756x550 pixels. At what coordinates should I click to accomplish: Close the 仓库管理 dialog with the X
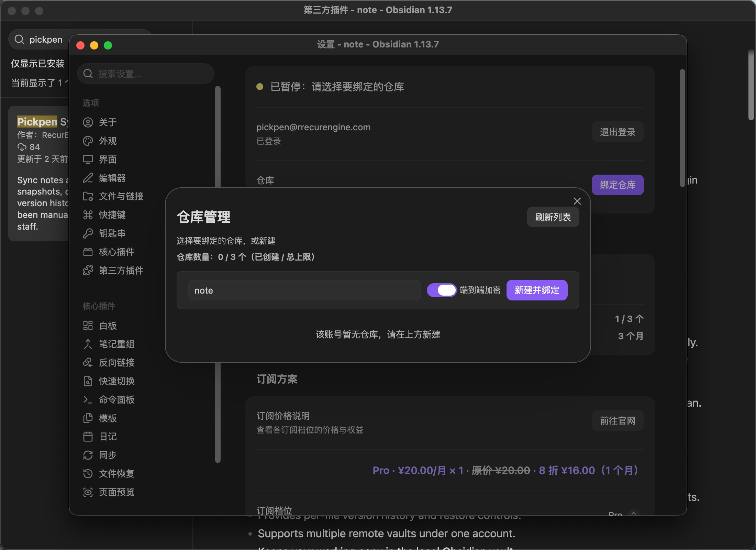[x=577, y=201]
